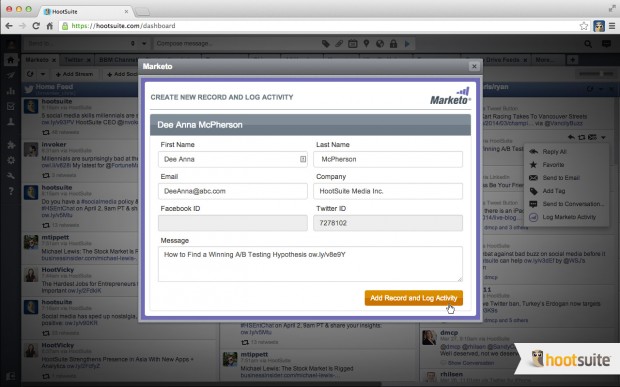Click Add Stream button
Viewport: 620px width, 387px height.
tap(74, 74)
